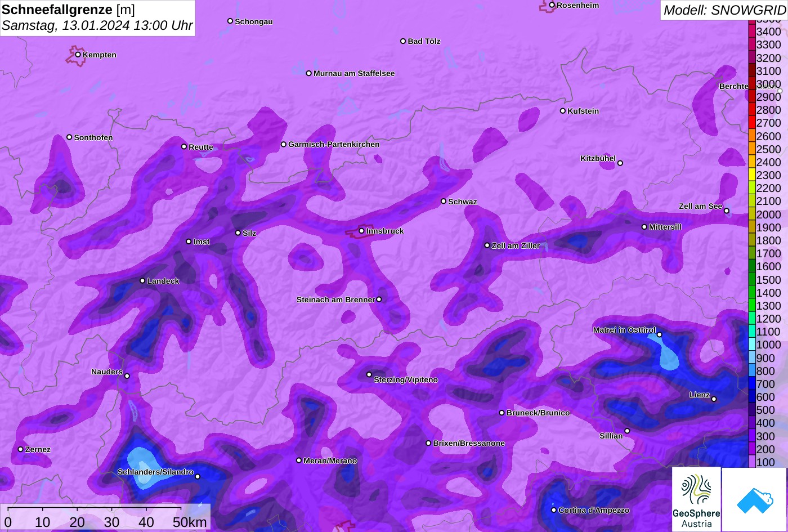Click the Schongau marker dot

point(230,21)
